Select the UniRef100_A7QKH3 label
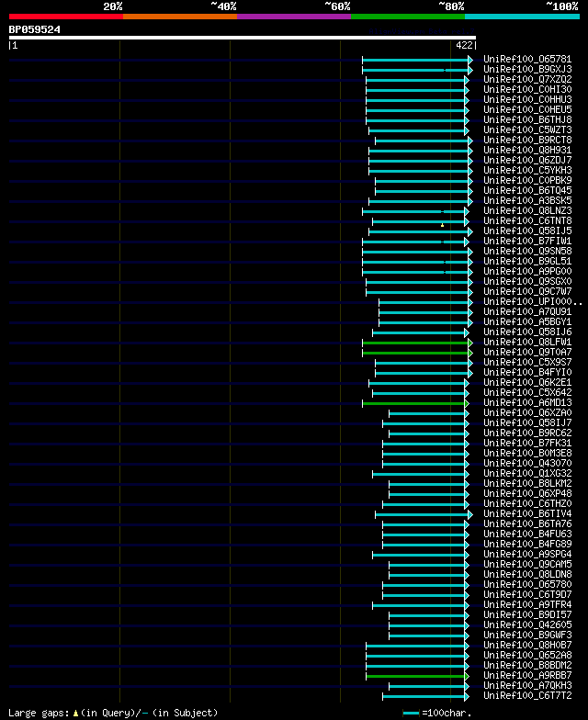The image size is (588, 720). [527, 685]
